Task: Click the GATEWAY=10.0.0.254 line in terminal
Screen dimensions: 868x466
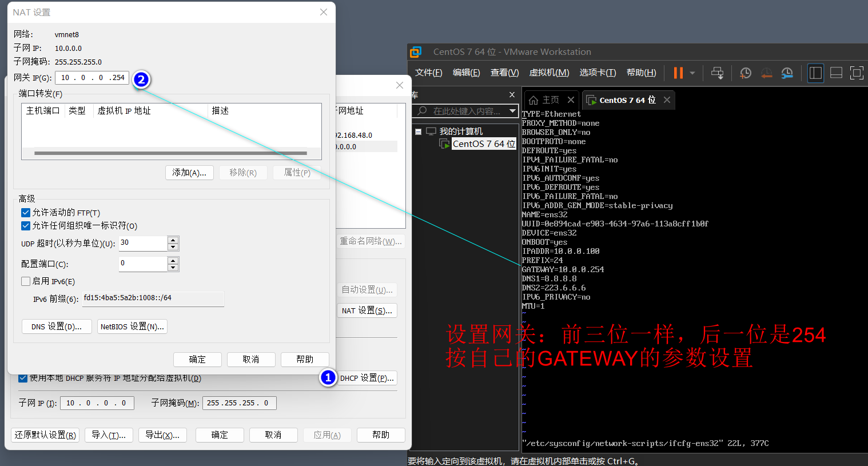Action: (563, 269)
